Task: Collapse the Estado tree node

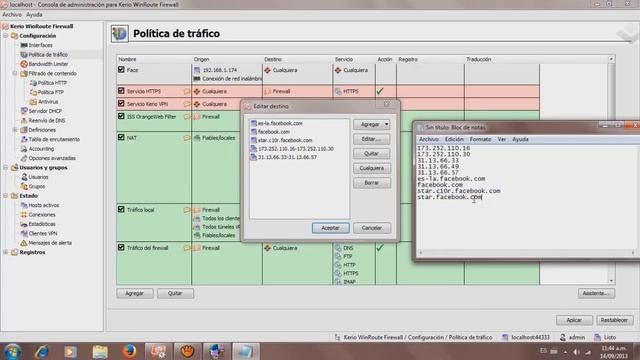Action: (x=6, y=196)
